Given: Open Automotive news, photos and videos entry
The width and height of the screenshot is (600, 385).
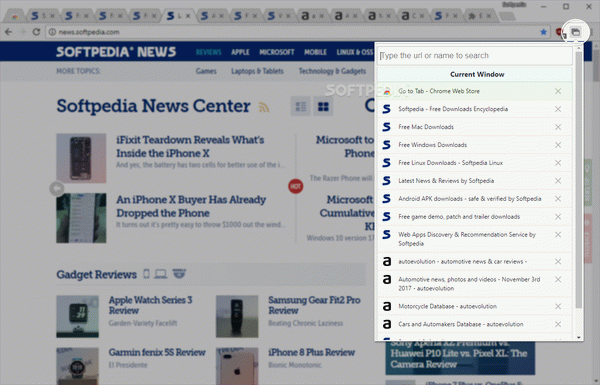Looking at the screenshot, I should (474, 284).
